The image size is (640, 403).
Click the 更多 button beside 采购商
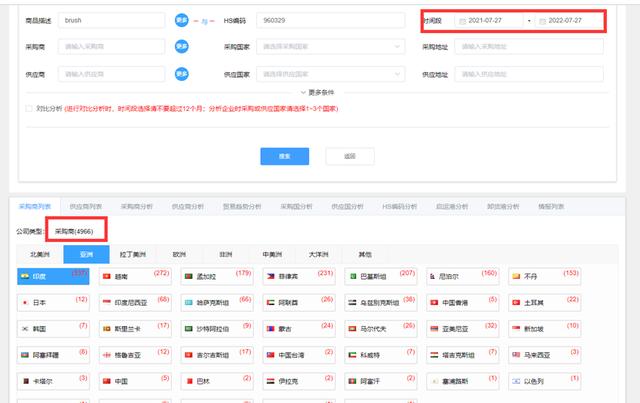tap(181, 46)
